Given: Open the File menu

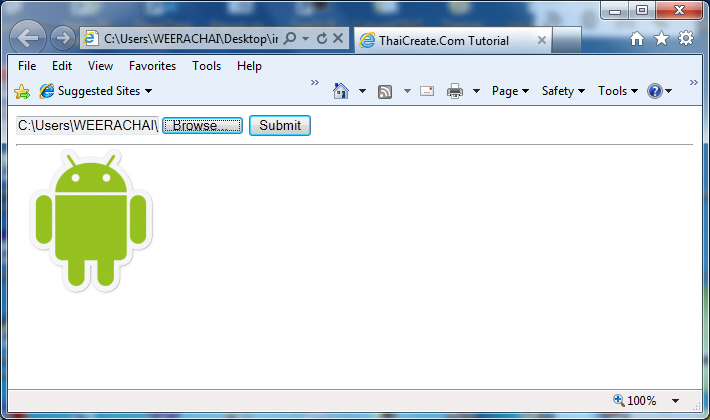Looking at the screenshot, I should point(27,66).
